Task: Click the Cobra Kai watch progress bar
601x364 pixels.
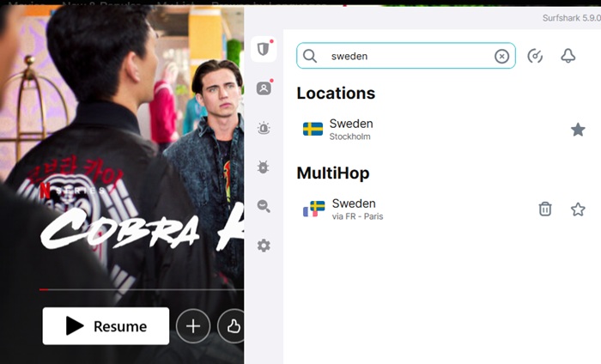Action: (142, 289)
